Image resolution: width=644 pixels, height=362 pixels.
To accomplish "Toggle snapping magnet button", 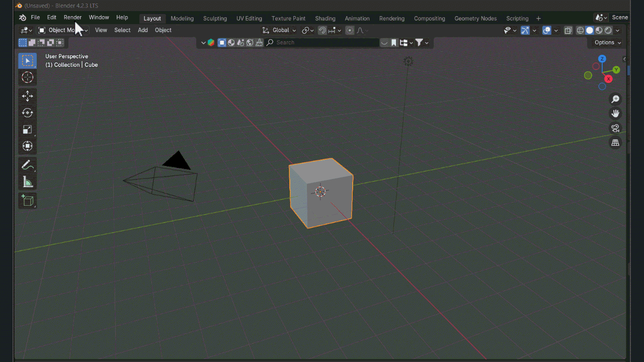I will [323, 30].
